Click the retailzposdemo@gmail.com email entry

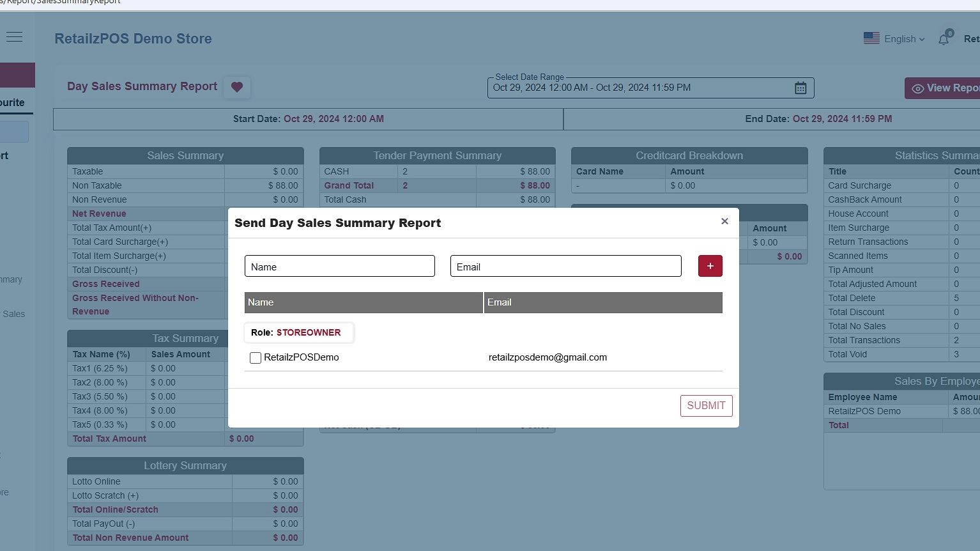(547, 357)
